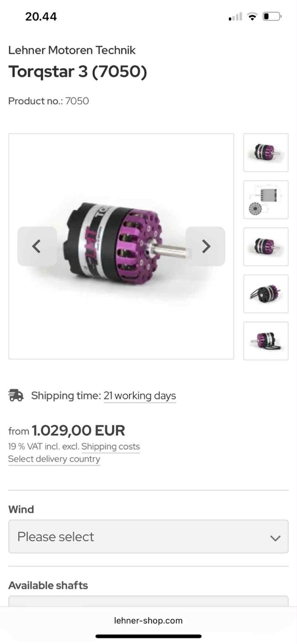Select the 'Please select' Wind combo box
This screenshot has width=297, height=644.
pyautogui.click(x=148, y=537)
